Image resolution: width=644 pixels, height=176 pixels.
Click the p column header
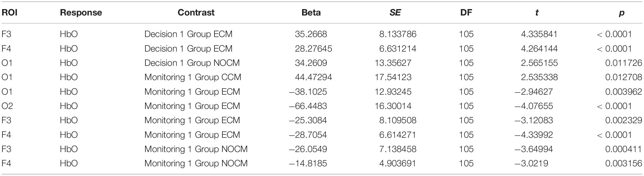click(x=622, y=13)
